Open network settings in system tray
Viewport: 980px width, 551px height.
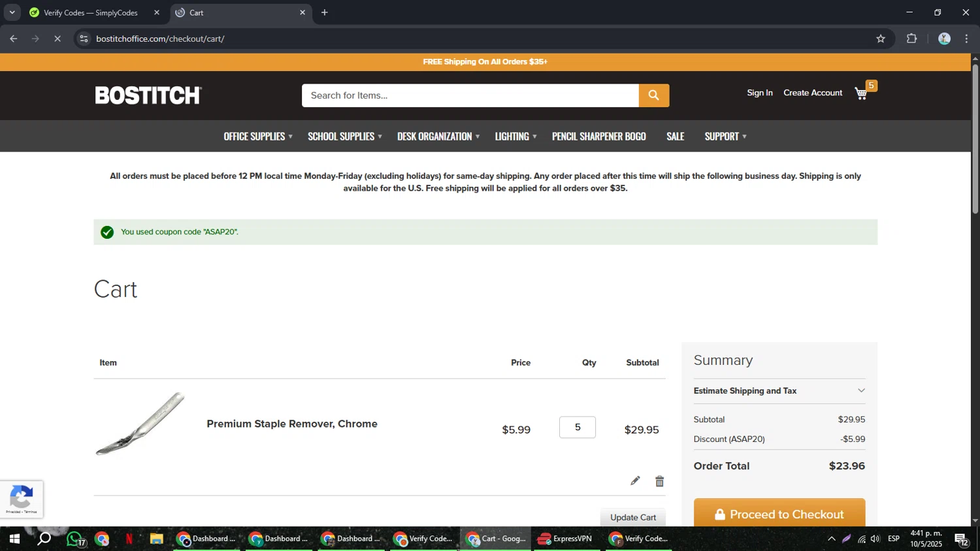pyautogui.click(x=862, y=539)
